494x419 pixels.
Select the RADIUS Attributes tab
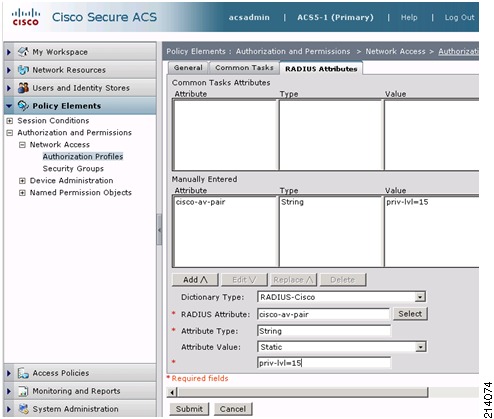point(321,69)
